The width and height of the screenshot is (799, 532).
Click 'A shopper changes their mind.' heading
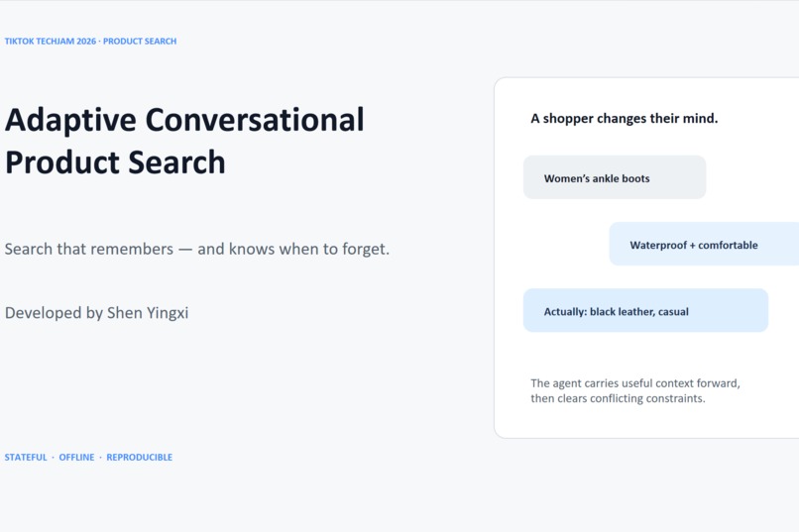[x=624, y=119]
